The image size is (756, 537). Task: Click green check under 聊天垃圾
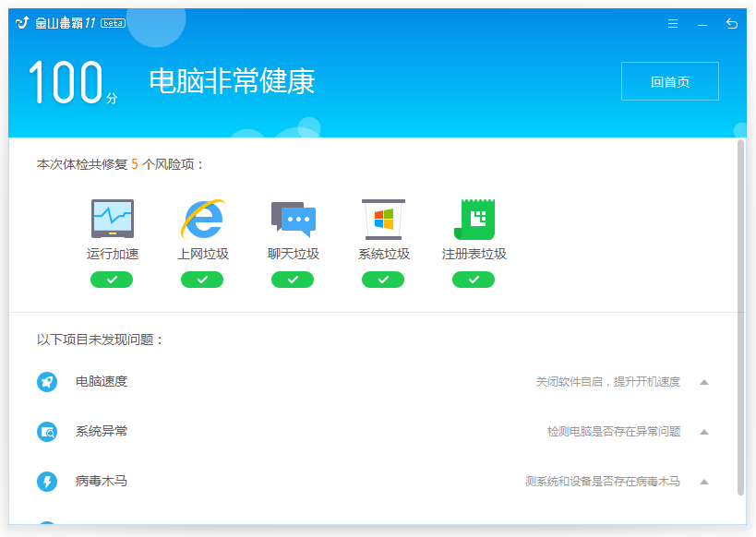click(x=293, y=280)
